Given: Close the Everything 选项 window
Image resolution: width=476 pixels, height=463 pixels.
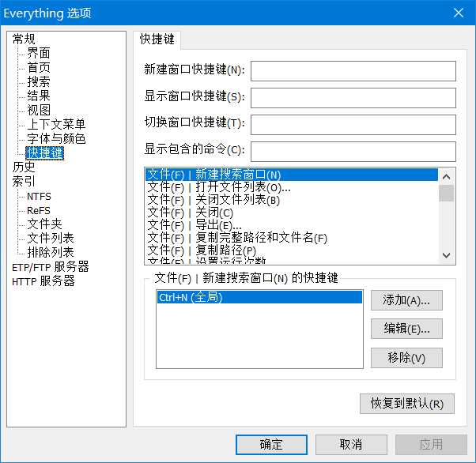Looking at the screenshot, I should coord(459,13).
